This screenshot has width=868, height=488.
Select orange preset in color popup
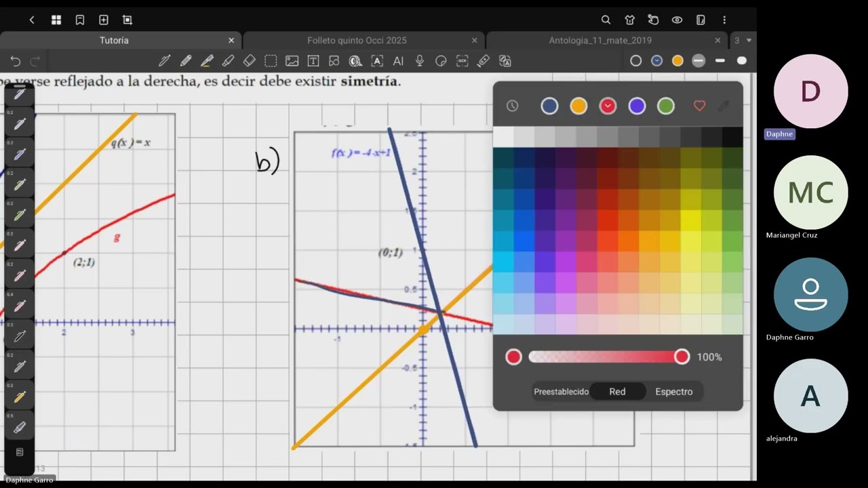[x=578, y=106]
